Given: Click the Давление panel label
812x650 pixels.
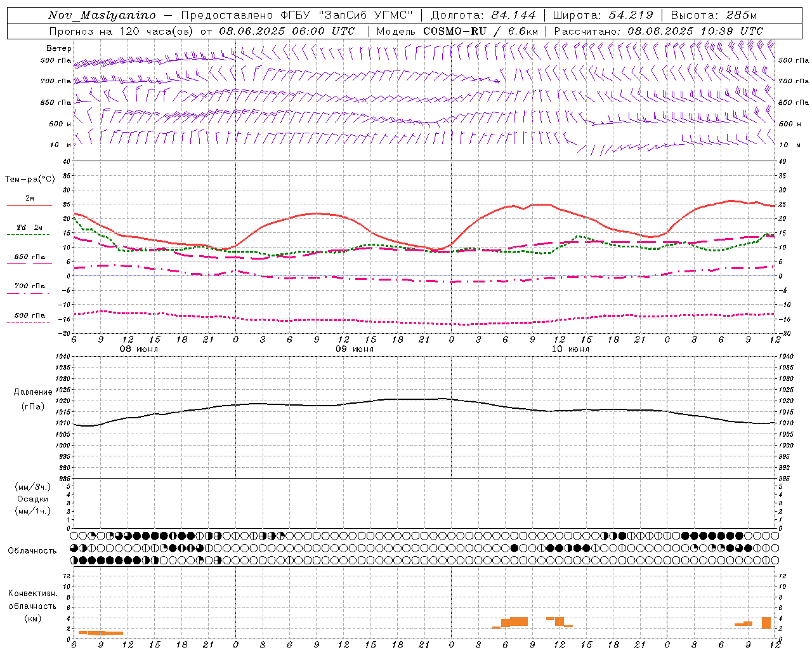Looking at the screenshot, I should click(x=32, y=392).
